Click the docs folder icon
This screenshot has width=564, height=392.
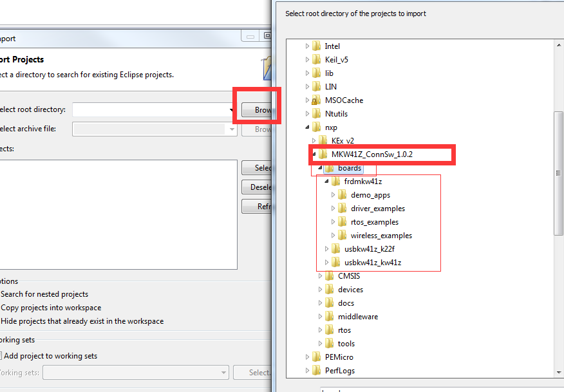click(330, 303)
